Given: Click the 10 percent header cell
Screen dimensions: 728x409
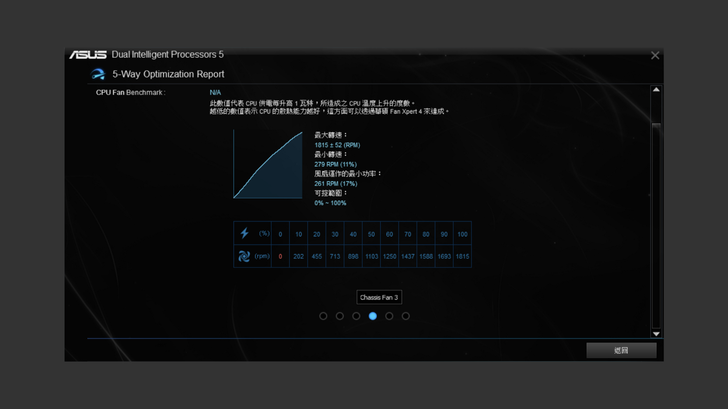Looking at the screenshot, I should pyautogui.click(x=299, y=234).
